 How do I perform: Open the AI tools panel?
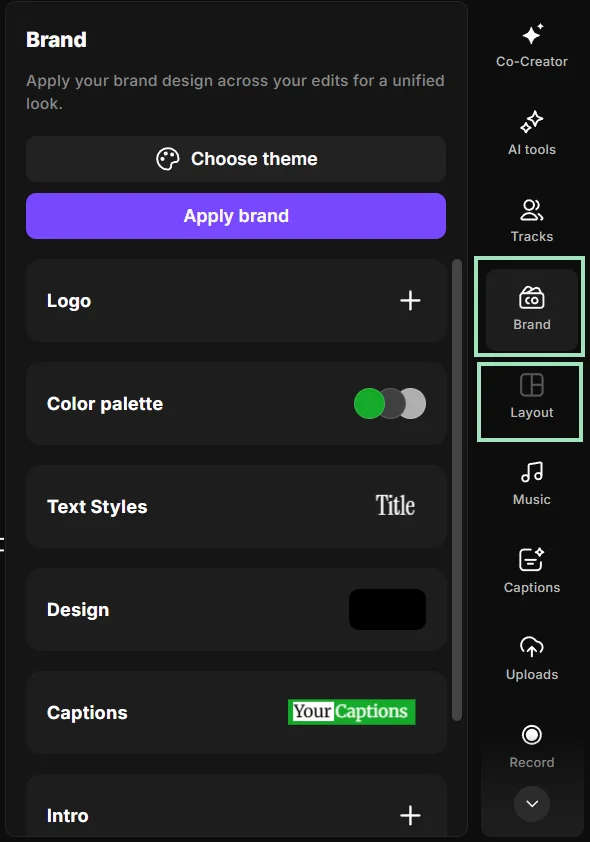(x=531, y=133)
